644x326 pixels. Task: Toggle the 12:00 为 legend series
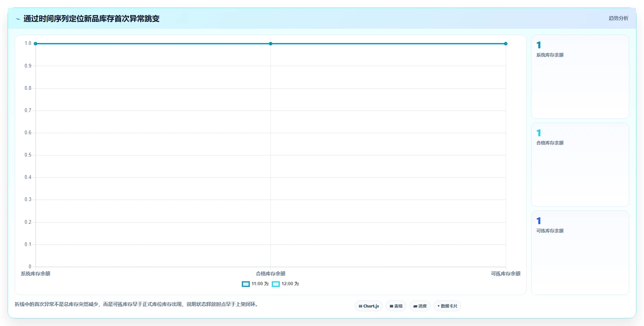(285, 284)
